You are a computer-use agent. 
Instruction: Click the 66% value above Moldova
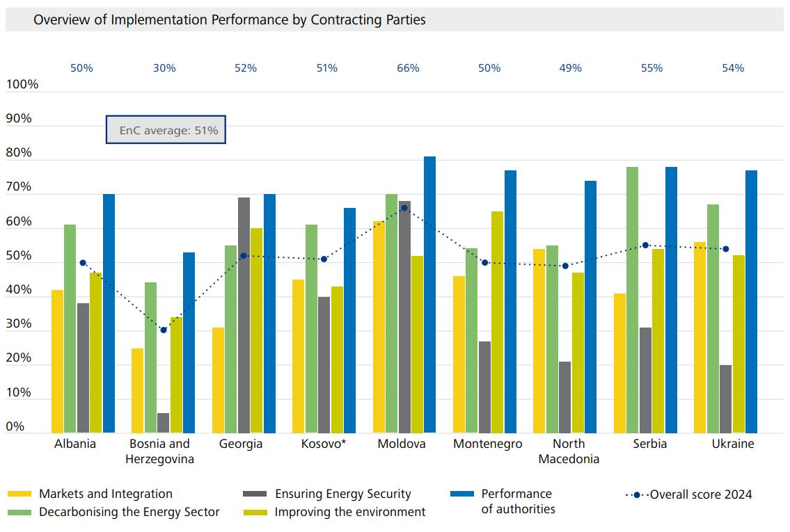[x=408, y=68]
